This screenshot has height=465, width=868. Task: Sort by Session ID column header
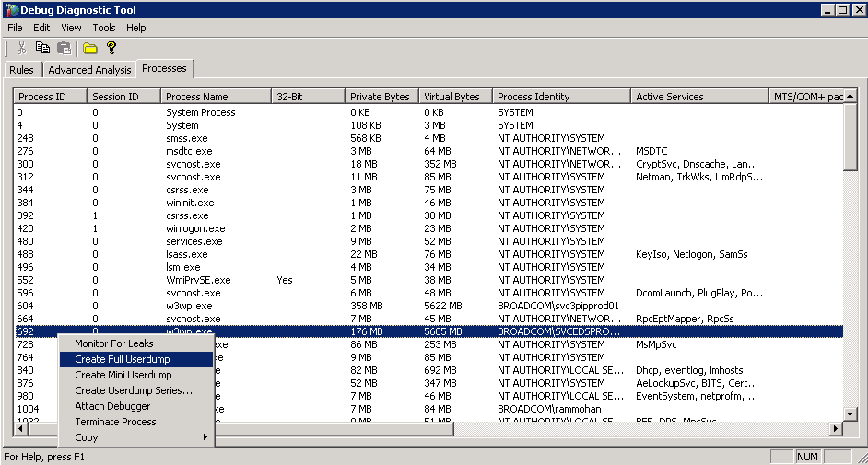coord(123,96)
